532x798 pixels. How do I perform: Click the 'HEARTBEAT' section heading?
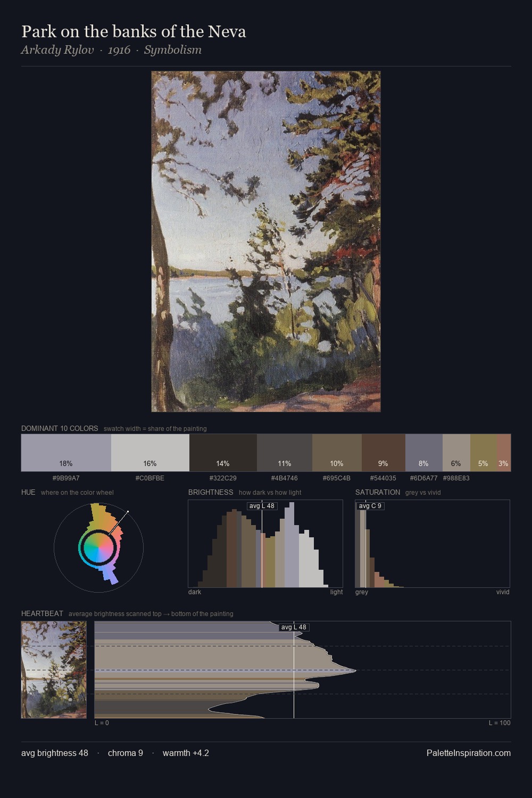(x=42, y=613)
